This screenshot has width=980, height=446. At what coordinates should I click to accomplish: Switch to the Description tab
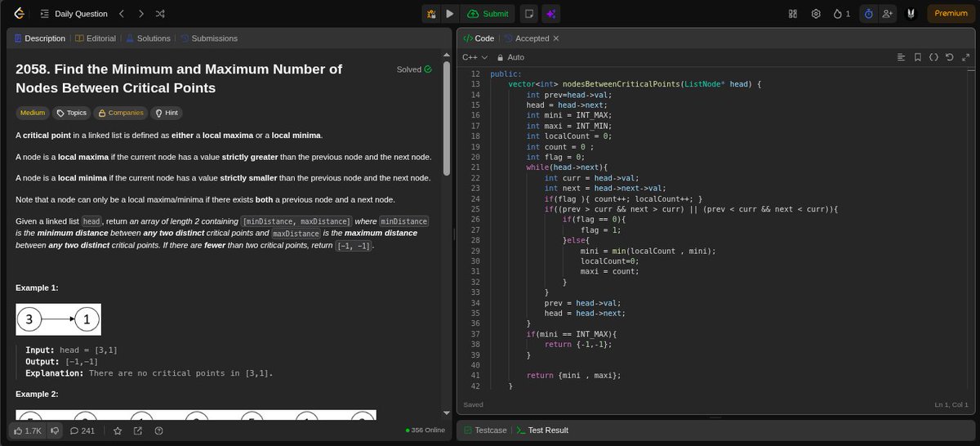point(39,38)
